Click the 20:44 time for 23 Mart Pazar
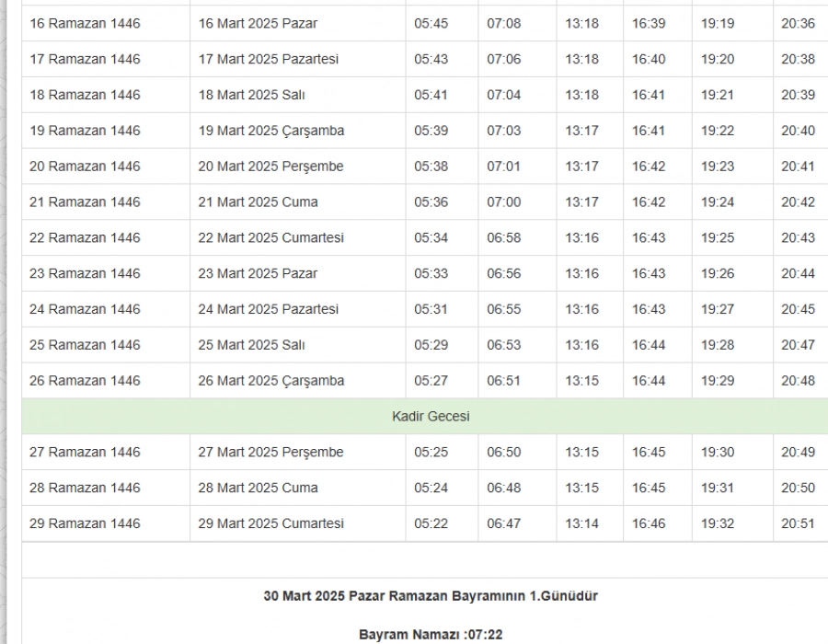Image resolution: width=828 pixels, height=644 pixels. tap(798, 273)
